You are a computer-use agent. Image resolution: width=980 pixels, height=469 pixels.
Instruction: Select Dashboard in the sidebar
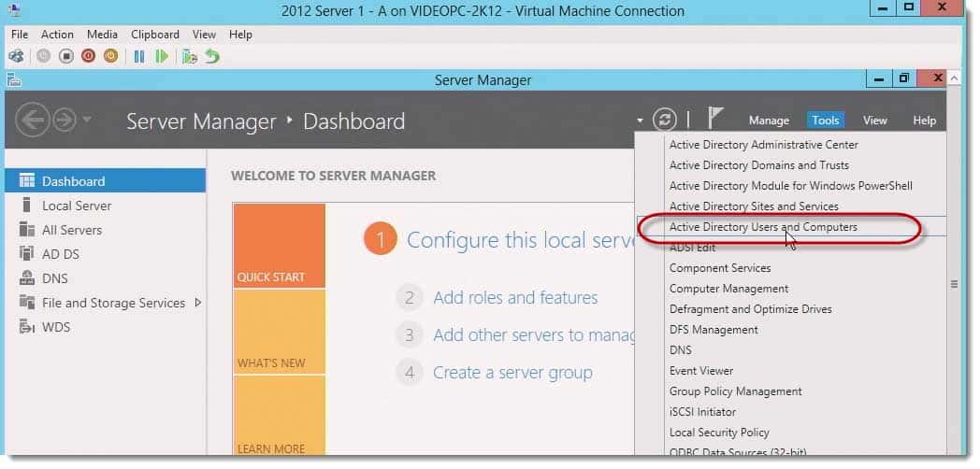105,181
